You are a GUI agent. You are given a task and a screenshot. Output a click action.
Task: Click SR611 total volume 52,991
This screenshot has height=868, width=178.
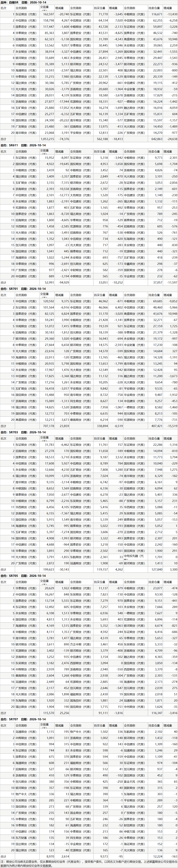[49, 282]
